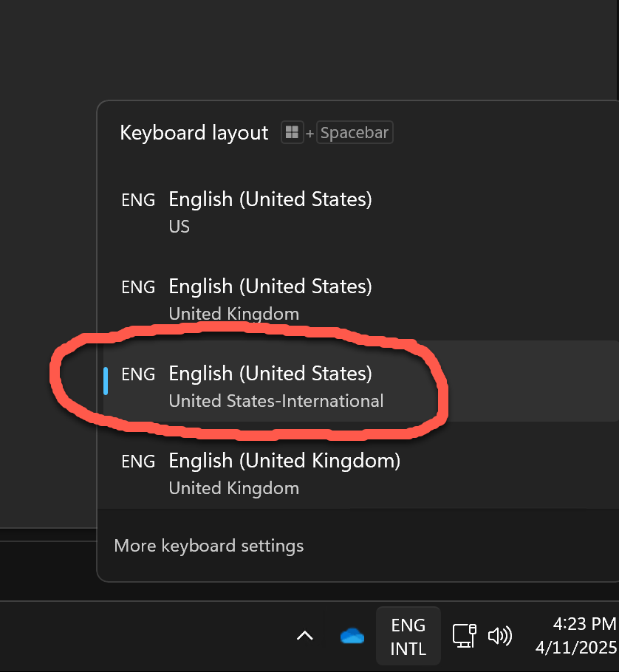Click the Windows logo key icon
The width and height of the screenshot is (619, 672).
292,133
